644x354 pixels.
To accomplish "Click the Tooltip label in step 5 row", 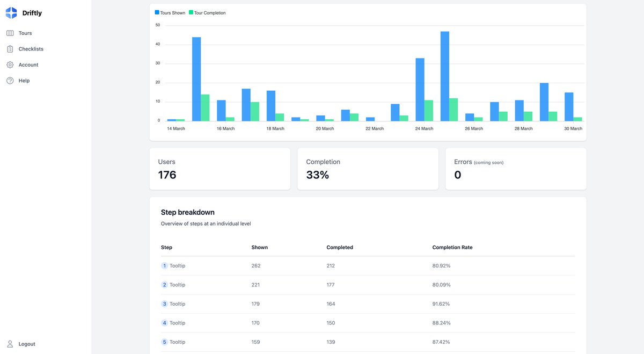I will point(178,342).
